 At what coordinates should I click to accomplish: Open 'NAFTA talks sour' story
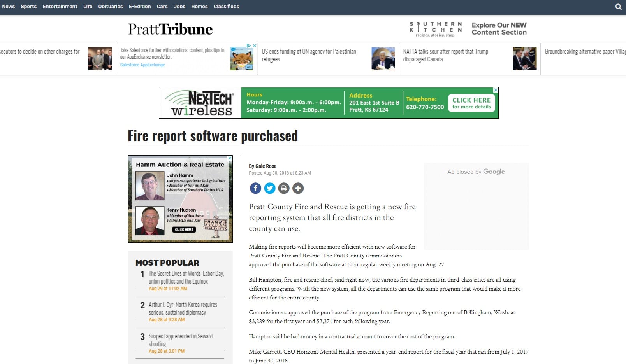click(x=446, y=55)
